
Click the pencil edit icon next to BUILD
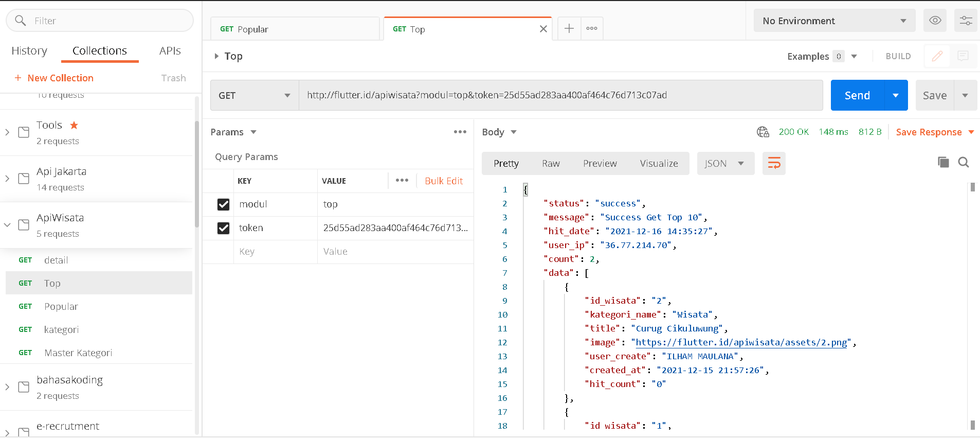(937, 56)
